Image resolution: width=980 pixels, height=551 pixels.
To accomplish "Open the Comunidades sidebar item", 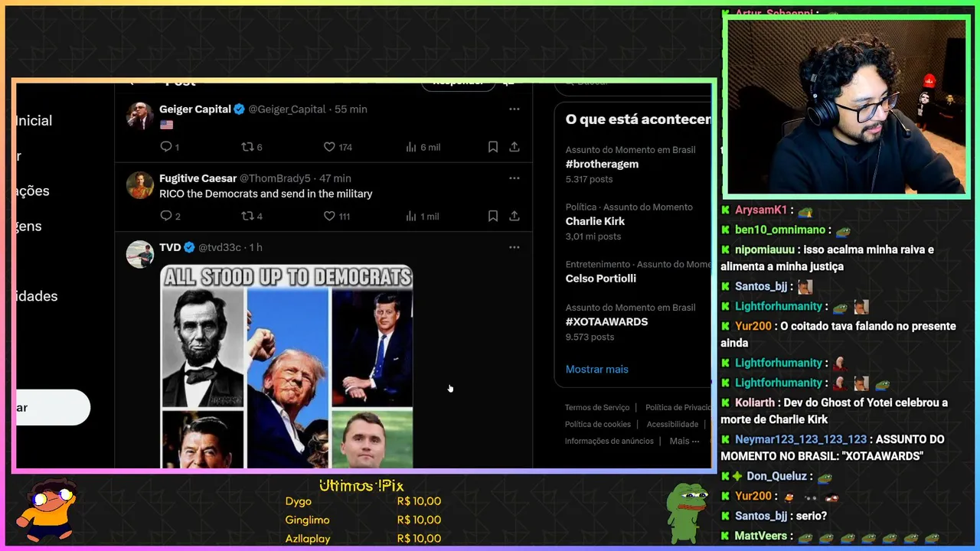I will [x=37, y=296].
